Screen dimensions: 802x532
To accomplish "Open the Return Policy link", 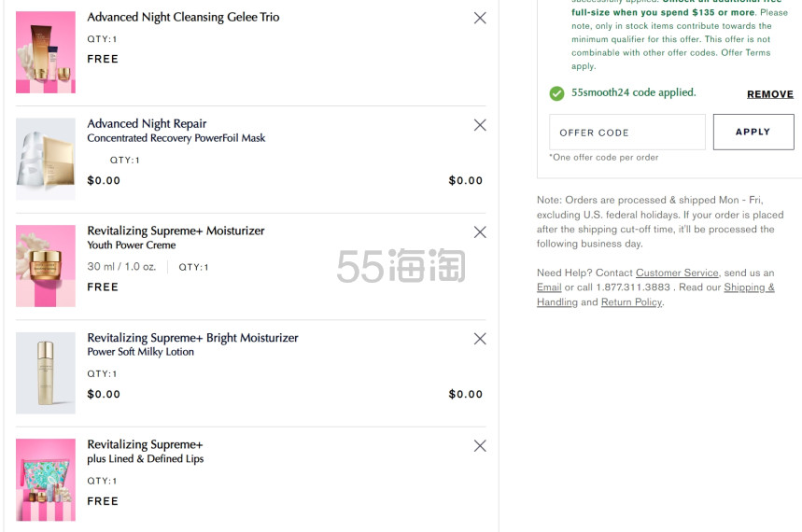I will click(632, 302).
